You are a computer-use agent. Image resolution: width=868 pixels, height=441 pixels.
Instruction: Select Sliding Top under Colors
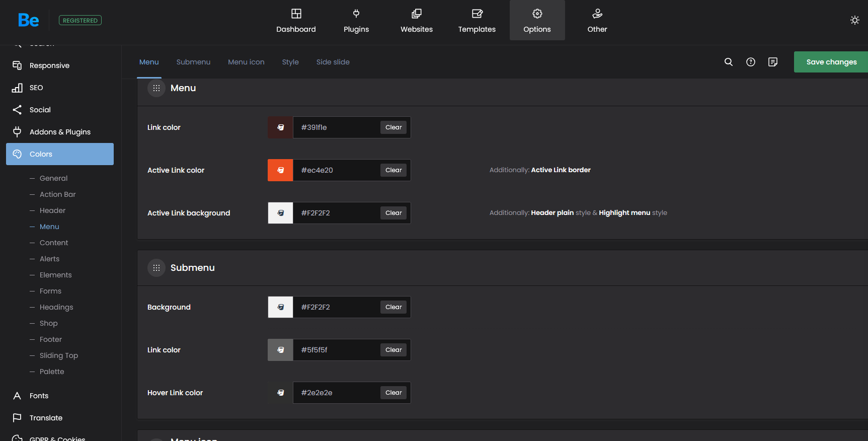coord(58,355)
